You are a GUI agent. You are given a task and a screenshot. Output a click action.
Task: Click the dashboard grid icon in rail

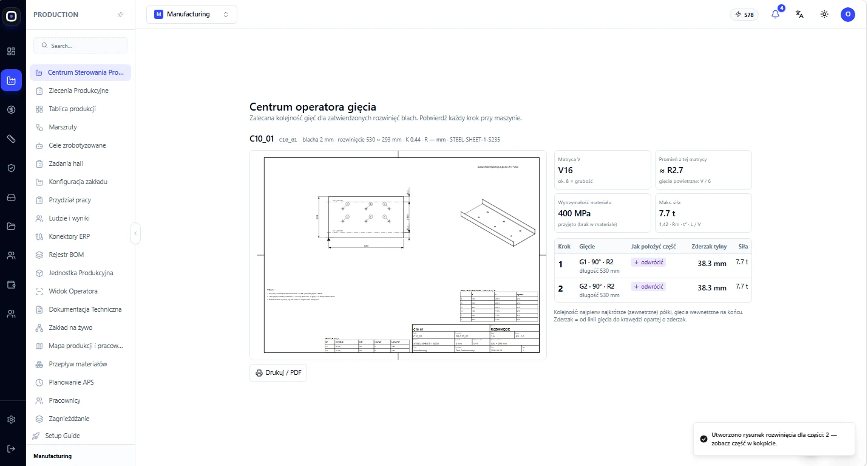tap(11, 51)
